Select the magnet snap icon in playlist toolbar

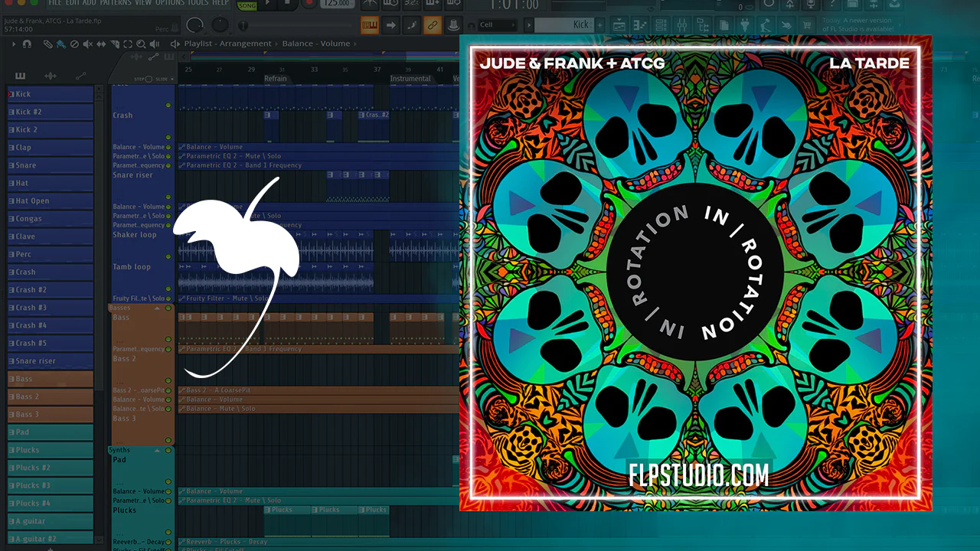pos(27,44)
